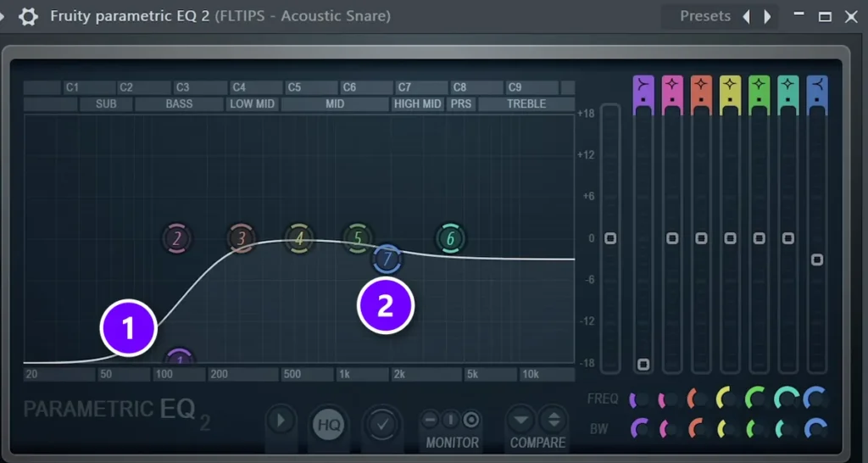Click the MID frequency range label
Screen dimensions: 868x463
pyautogui.click(x=335, y=103)
